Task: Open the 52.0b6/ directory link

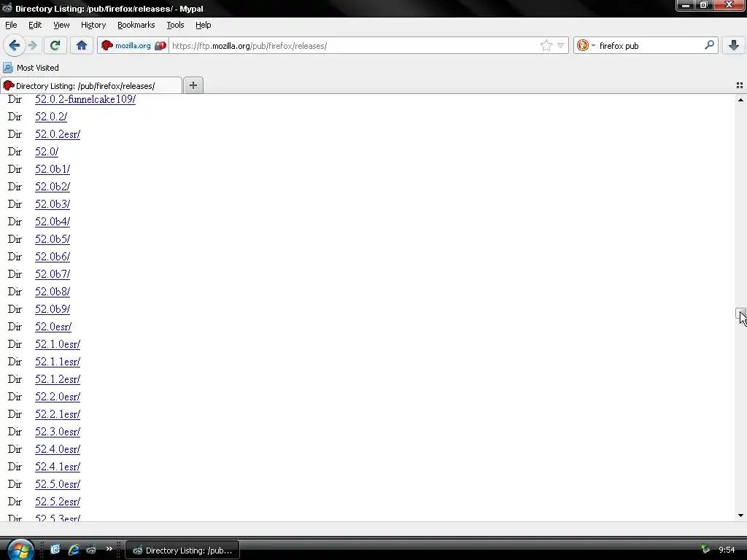Action: tap(53, 257)
